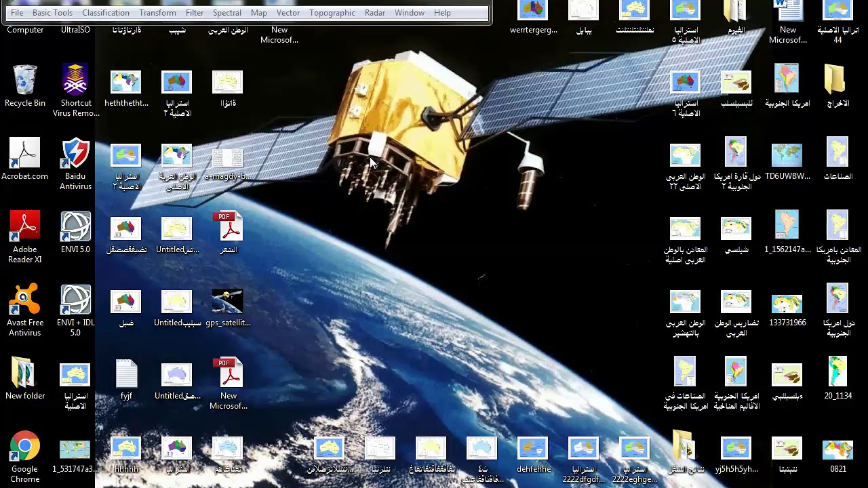Launch the ENVI + IDL 5.0 shortcut

pos(75,310)
